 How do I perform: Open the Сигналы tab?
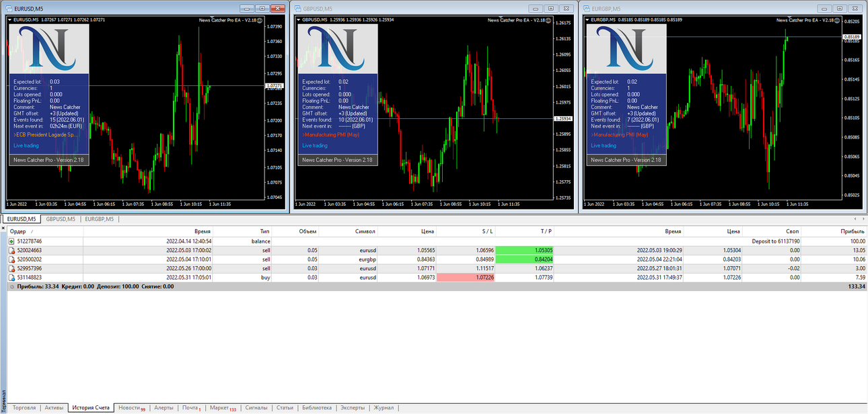click(x=256, y=407)
